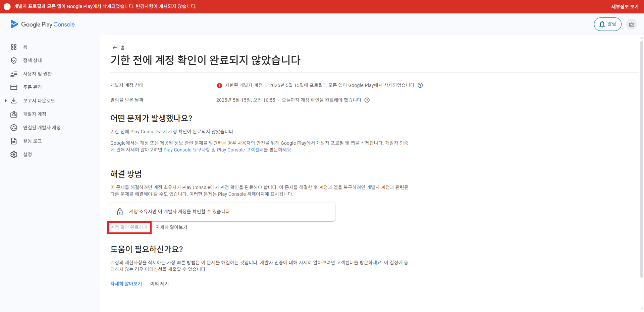The image size is (644, 312).
Task: Open the Play Console 고객센터 link
Action: (240, 150)
